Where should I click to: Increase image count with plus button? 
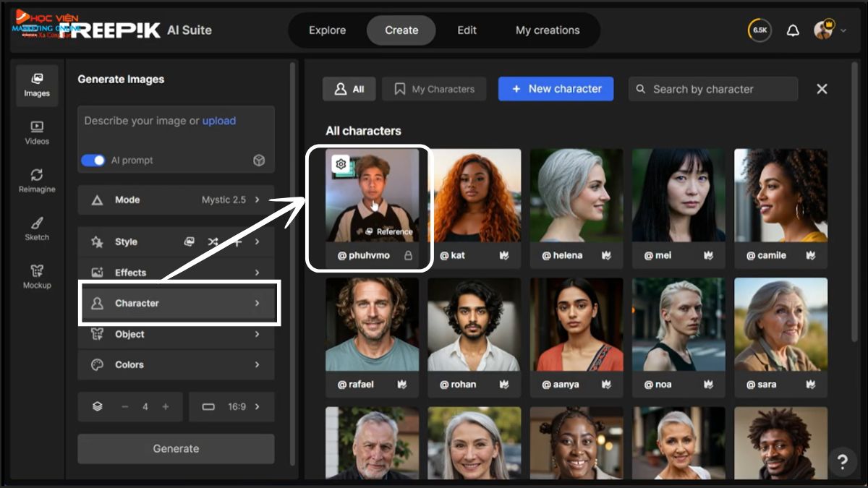tap(166, 407)
